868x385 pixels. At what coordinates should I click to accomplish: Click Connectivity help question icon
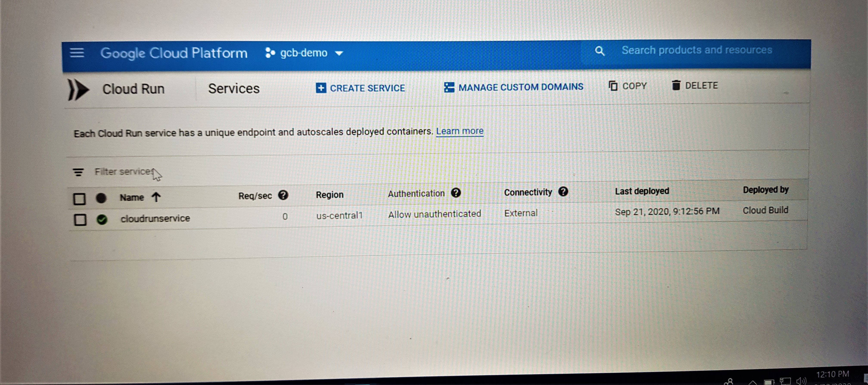click(x=563, y=191)
